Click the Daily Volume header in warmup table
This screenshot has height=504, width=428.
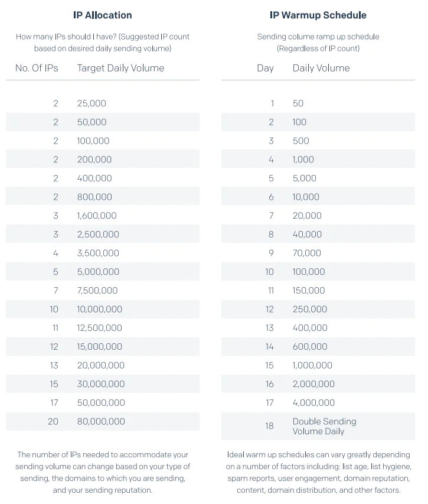[x=321, y=68]
